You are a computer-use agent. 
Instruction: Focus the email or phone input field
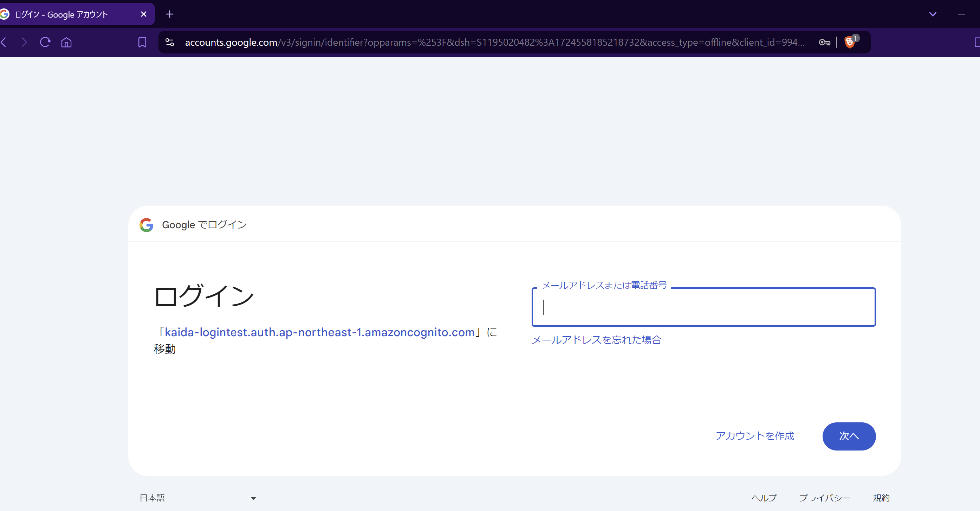[x=703, y=307]
